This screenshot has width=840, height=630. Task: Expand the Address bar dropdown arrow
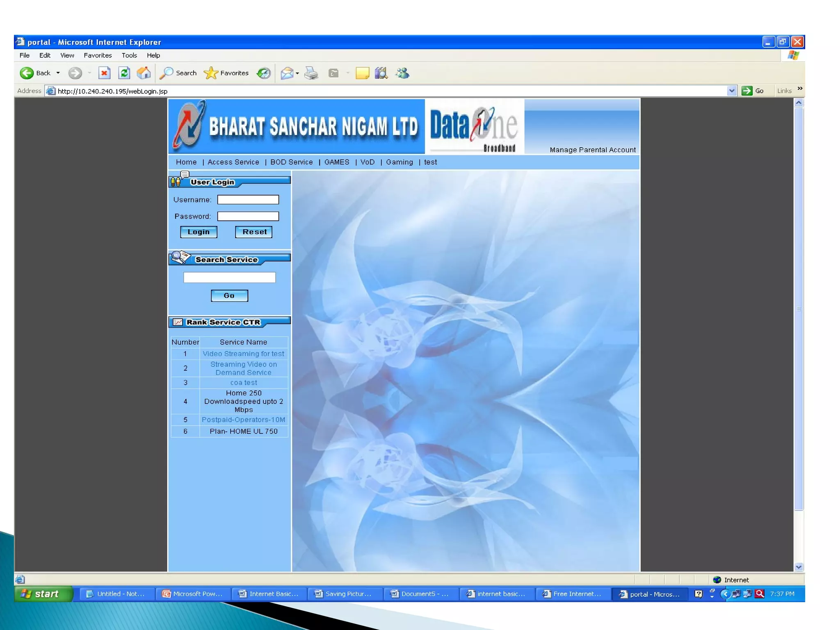click(732, 91)
